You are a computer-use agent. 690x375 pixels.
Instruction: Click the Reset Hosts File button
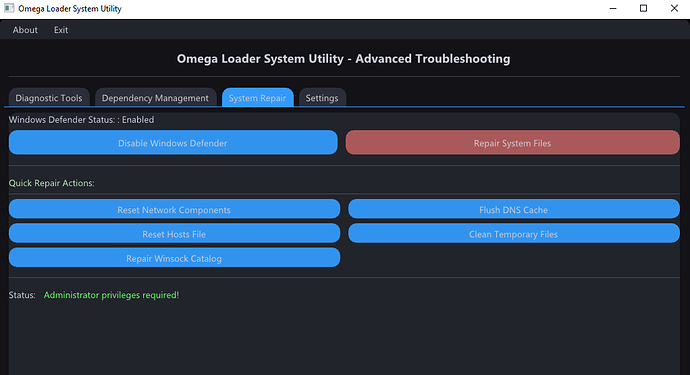pos(174,233)
